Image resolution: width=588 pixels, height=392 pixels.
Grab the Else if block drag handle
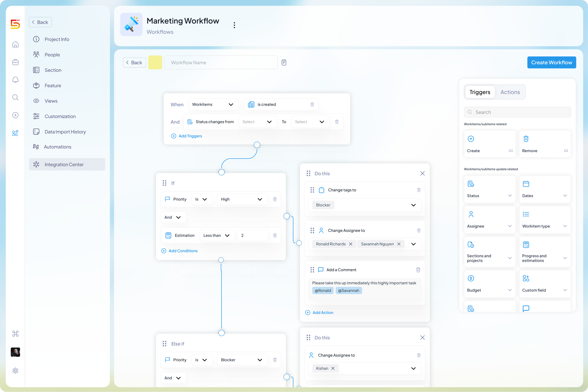coord(164,344)
